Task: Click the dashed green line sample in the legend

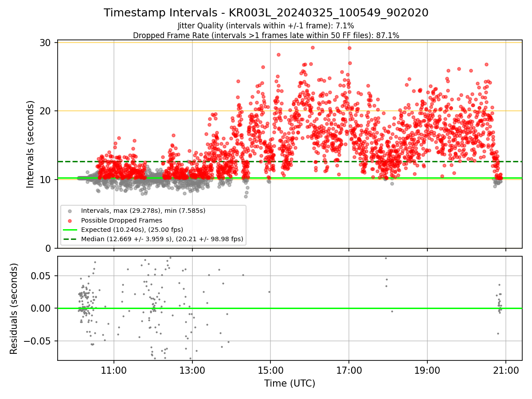Action: pyautogui.click(x=70, y=239)
